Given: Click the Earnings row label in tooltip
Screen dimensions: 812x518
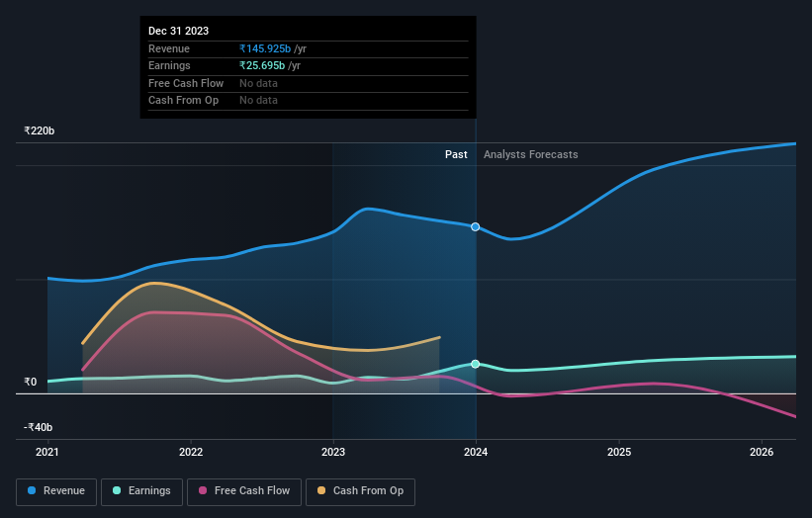Looking at the screenshot, I should [169, 65].
